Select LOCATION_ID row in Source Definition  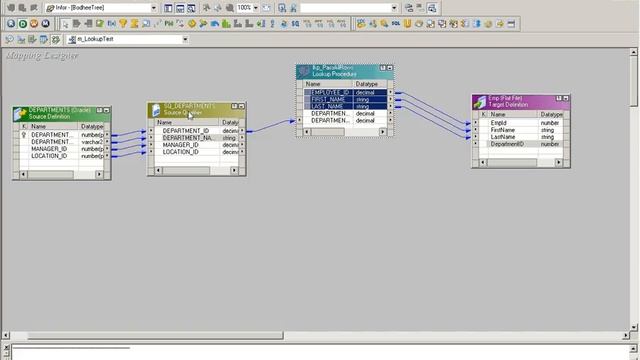(49, 156)
